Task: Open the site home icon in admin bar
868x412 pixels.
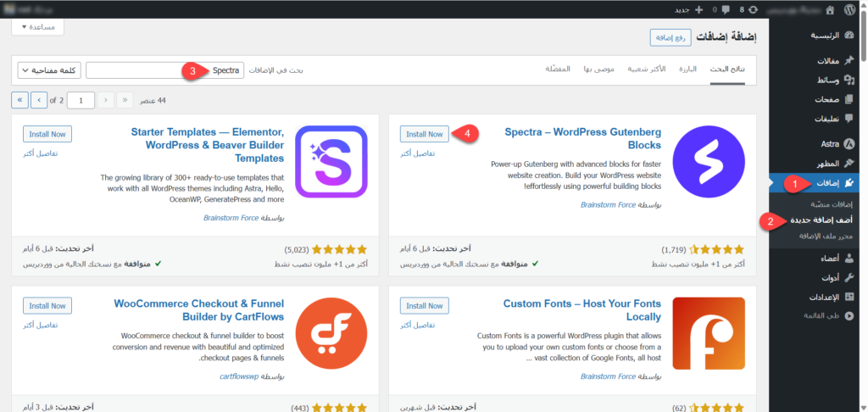Action: coord(830,9)
